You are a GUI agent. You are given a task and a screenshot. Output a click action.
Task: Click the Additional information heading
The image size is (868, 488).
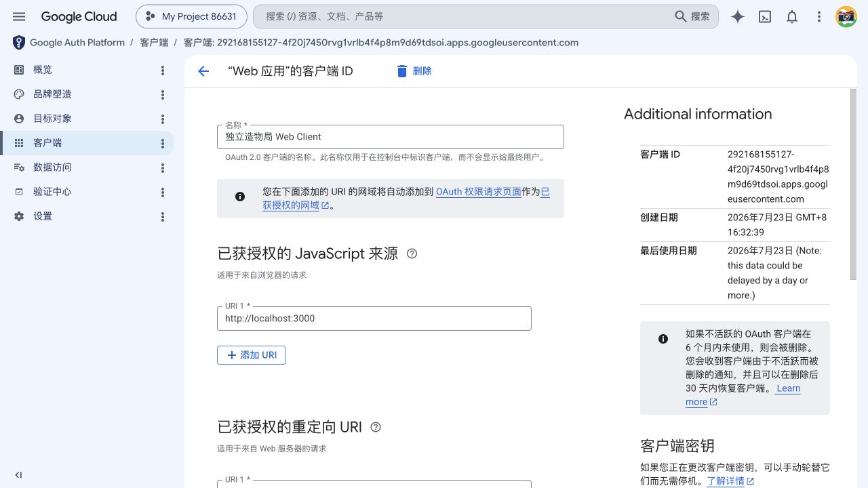pyautogui.click(x=698, y=114)
